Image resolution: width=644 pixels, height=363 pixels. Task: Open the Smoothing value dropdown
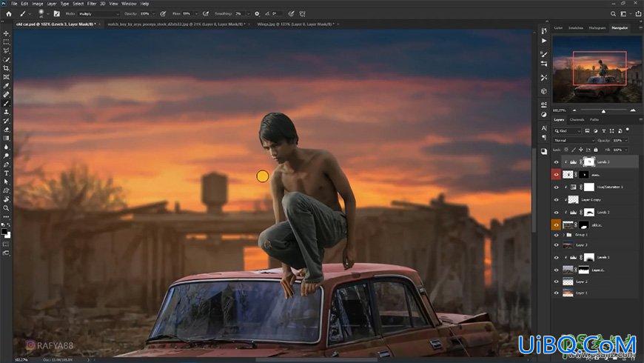[249, 13]
